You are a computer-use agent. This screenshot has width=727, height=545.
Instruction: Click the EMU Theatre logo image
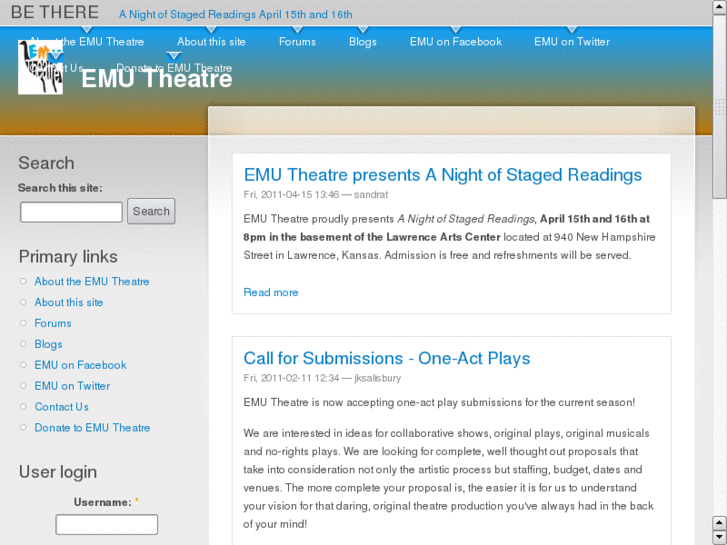[40, 67]
